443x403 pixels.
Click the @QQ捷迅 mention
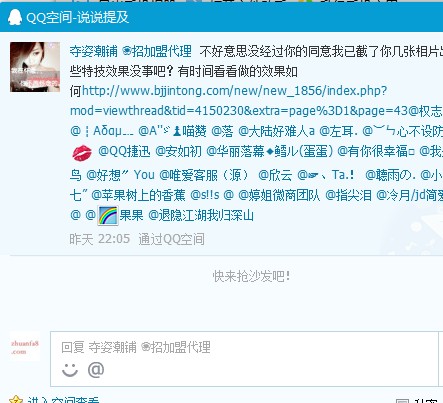124,151
